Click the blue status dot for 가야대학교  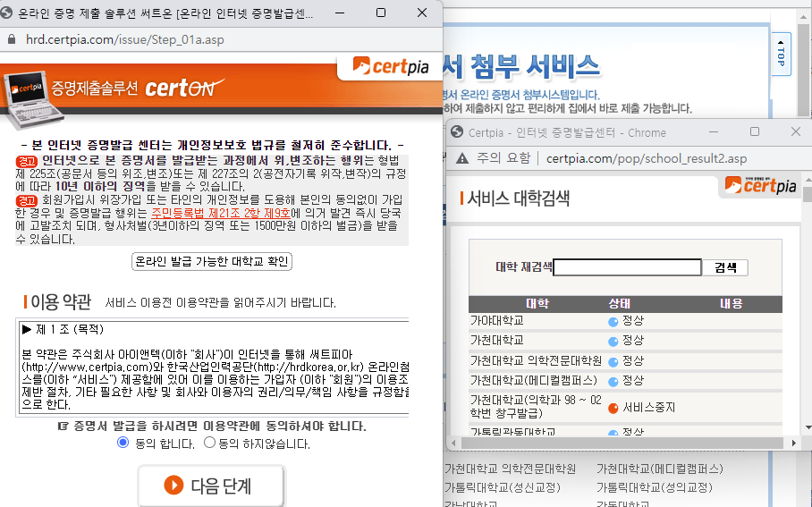(x=613, y=322)
